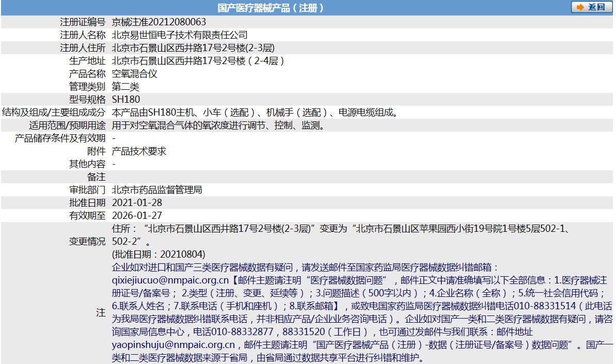Image resolution: width=616 pixels, height=364 pixels.
Task: Click the label 审批部门
Action: 87,190
